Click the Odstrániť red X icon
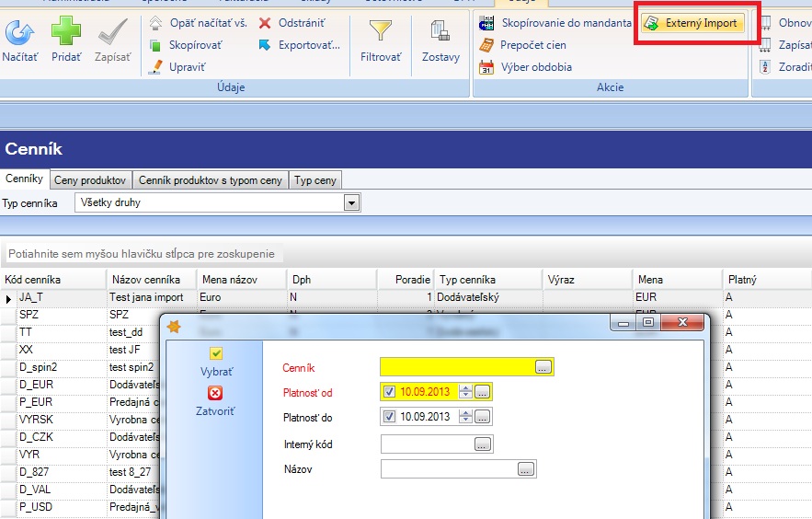The height and width of the screenshot is (519, 812). click(265, 23)
